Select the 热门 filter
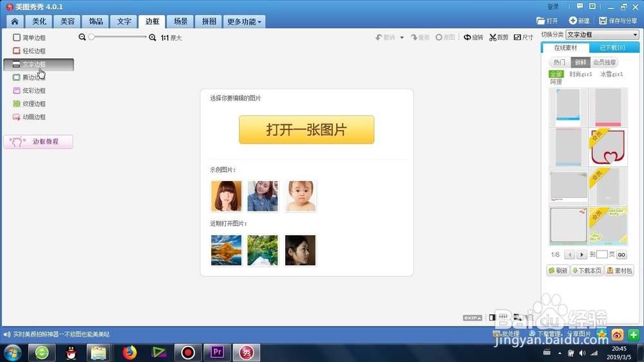The image size is (644, 362). pos(560,62)
